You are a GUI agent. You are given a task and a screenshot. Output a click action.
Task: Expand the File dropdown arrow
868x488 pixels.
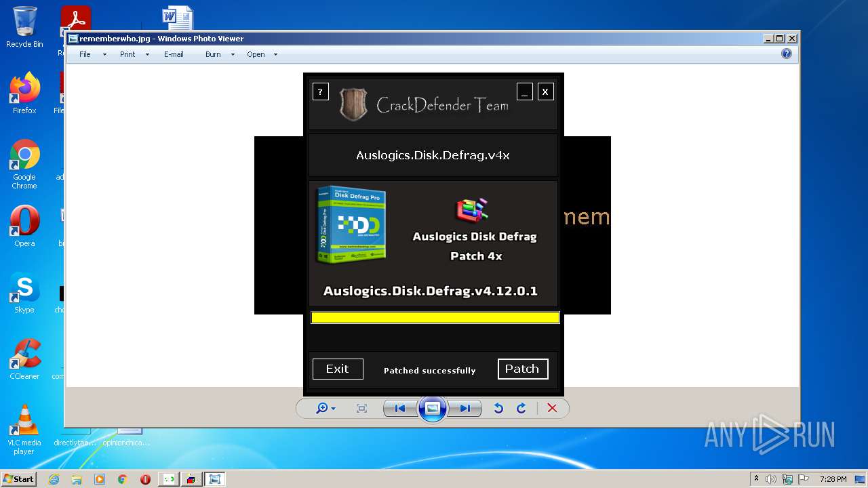point(104,55)
